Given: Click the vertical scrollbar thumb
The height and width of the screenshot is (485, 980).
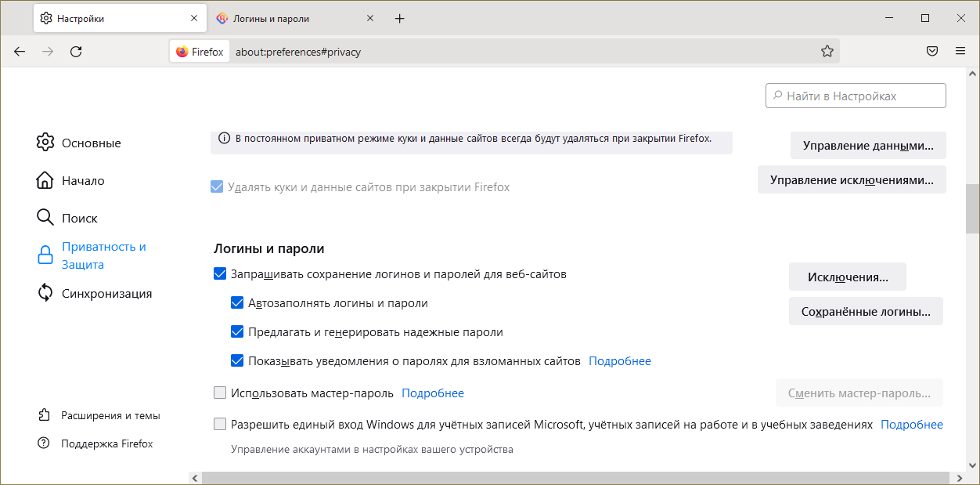Looking at the screenshot, I should (x=973, y=208).
